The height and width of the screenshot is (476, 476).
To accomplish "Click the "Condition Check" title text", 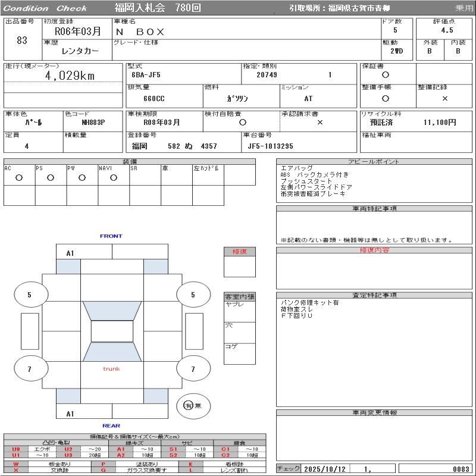I will 45,8.
